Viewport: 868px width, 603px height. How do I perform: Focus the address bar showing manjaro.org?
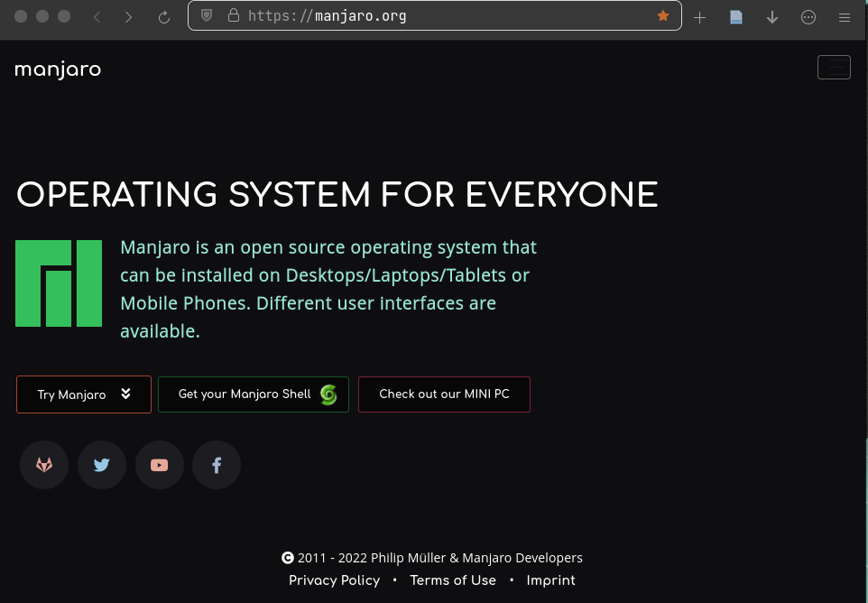coord(435,16)
